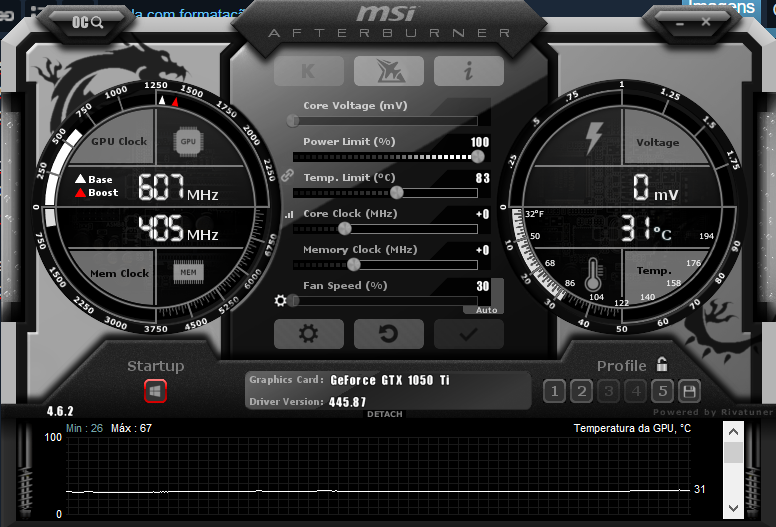Click the GPU chip icon

coord(188,142)
